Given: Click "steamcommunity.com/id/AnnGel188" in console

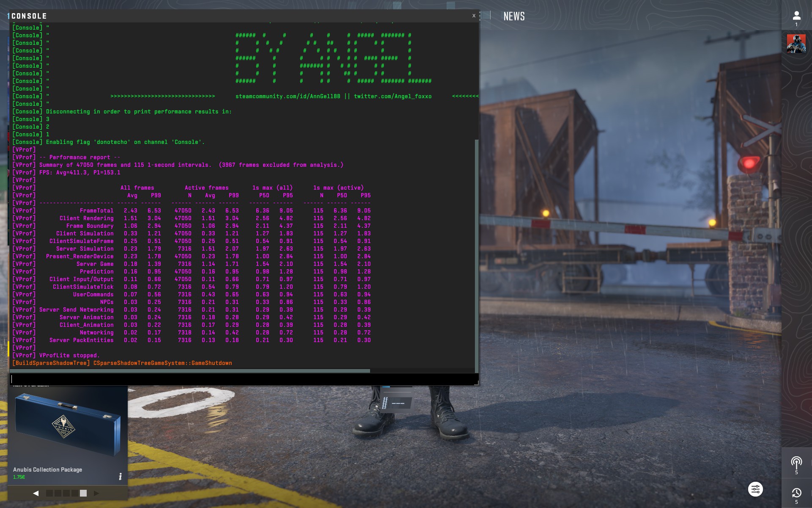Looking at the screenshot, I should click(288, 97).
